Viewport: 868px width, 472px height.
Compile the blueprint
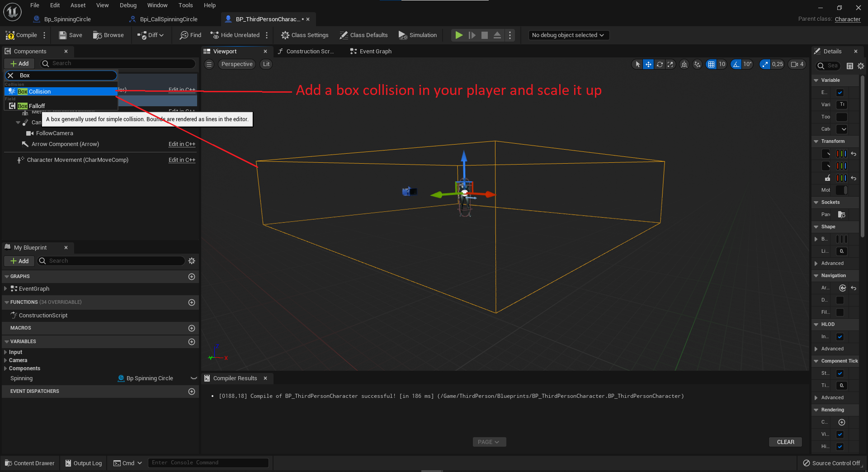click(21, 35)
